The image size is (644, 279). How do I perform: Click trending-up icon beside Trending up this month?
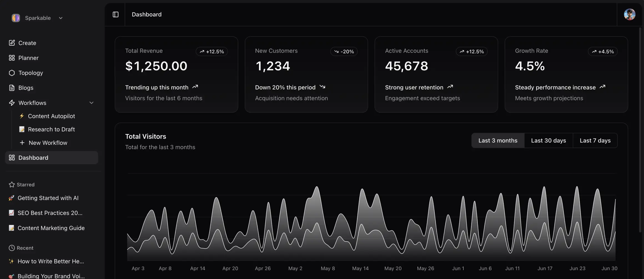pos(195,87)
